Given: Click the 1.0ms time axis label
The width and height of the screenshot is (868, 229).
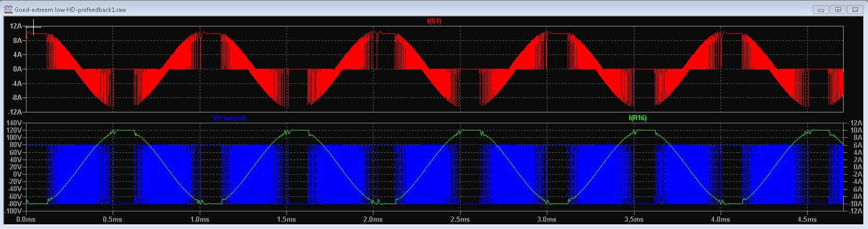Looking at the screenshot, I should coord(199,220).
